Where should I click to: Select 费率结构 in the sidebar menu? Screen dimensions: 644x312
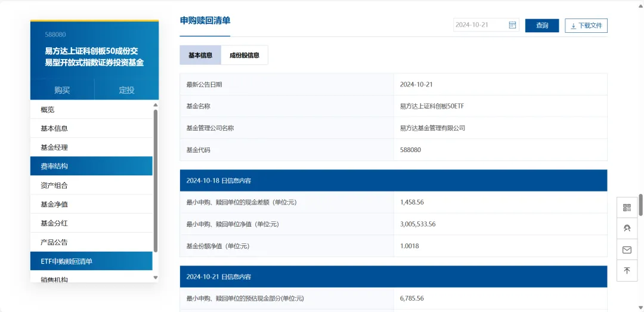pyautogui.click(x=91, y=166)
